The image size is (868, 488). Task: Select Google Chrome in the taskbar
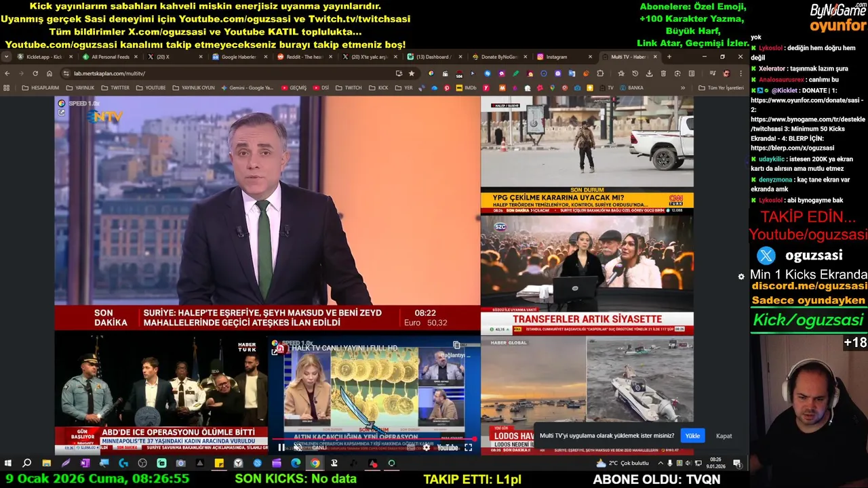(x=315, y=464)
